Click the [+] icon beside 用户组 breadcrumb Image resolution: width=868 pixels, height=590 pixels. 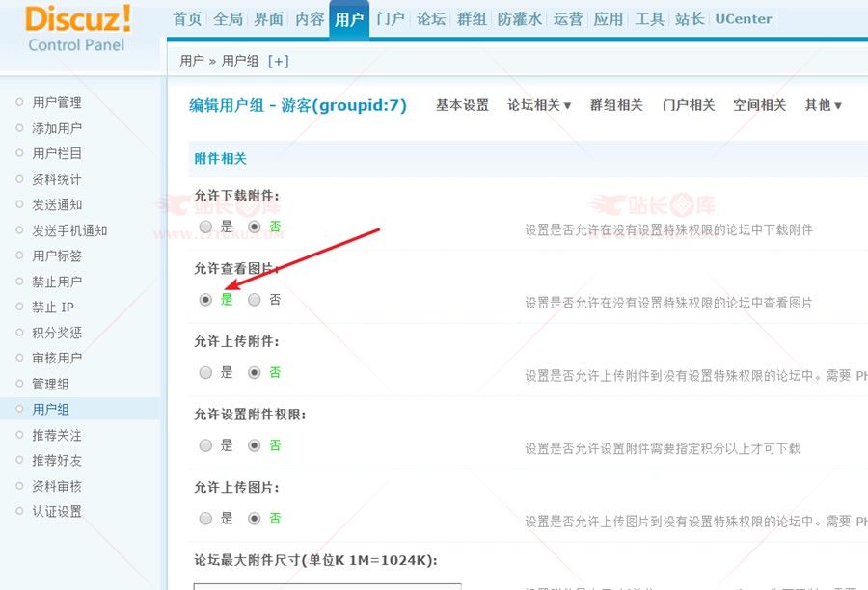[278, 61]
